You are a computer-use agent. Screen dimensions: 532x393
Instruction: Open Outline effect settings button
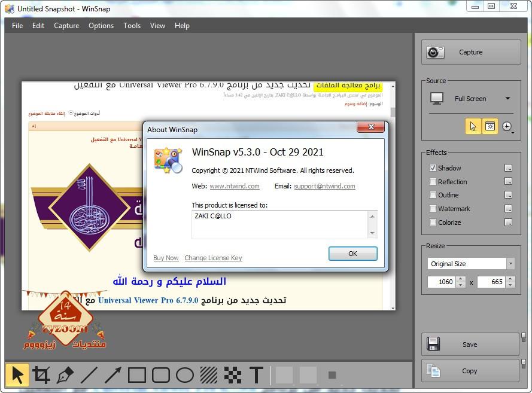click(508, 194)
